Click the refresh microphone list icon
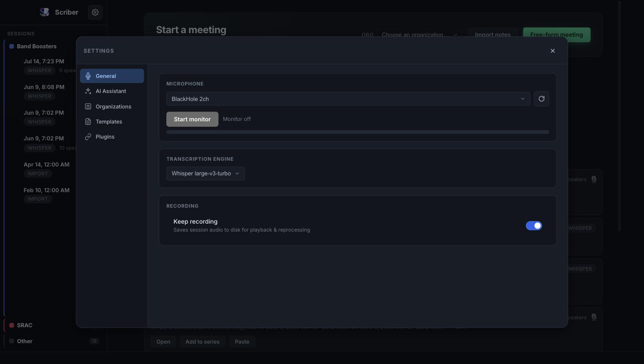 (541, 99)
